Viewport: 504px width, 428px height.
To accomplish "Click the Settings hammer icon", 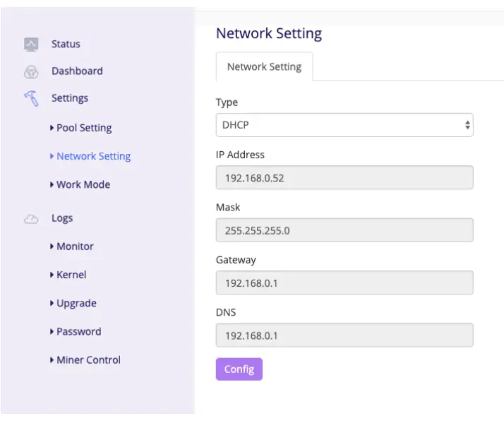I will pyautogui.click(x=31, y=98).
